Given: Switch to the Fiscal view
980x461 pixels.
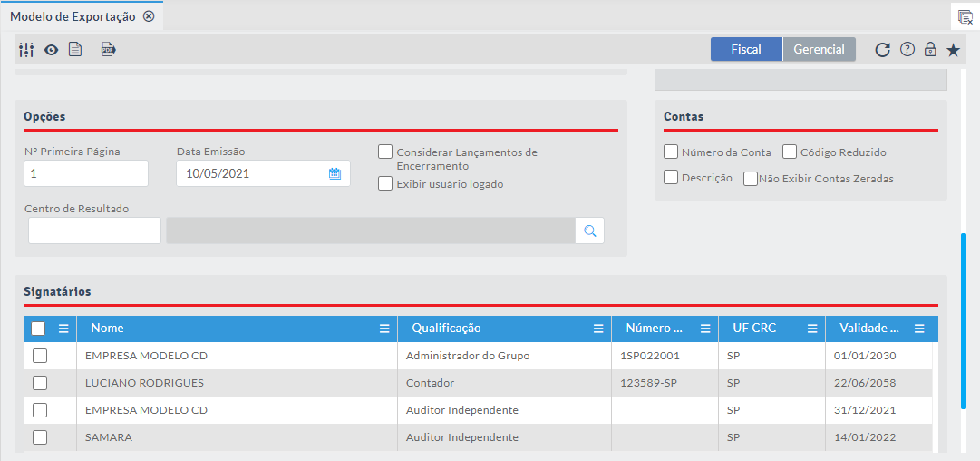Looking at the screenshot, I should coord(746,50).
